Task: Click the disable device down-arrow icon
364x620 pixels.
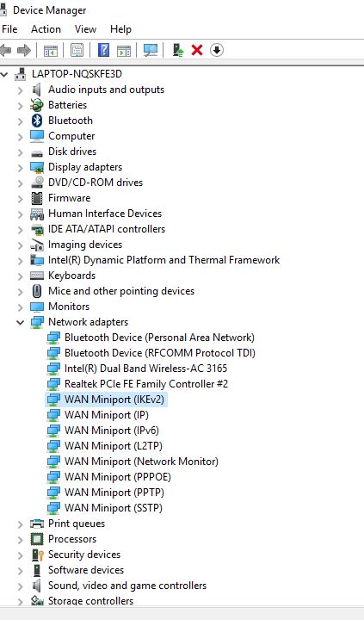Action: click(217, 50)
